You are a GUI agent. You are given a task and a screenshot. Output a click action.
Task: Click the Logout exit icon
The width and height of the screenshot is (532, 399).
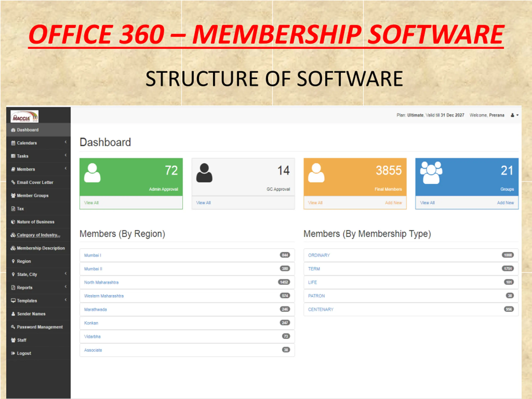13,353
